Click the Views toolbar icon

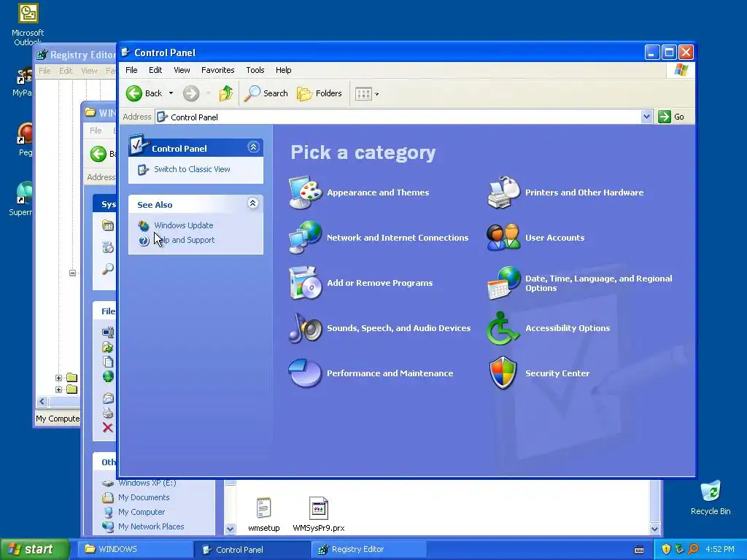pyautogui.click(x=363, y=94)
